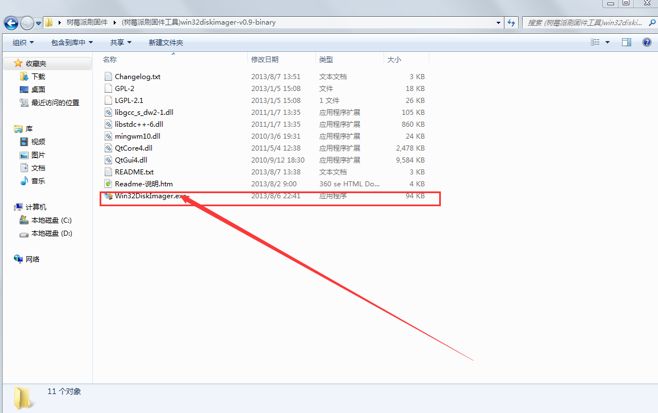Select the file name LGPL-2.1
658x413 pixels.
coord(129,100)
